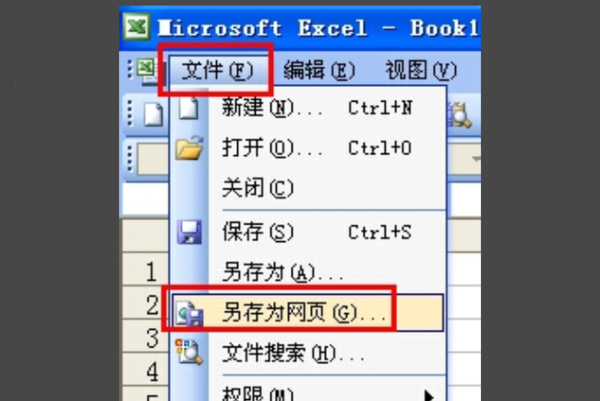Click the 另存为网页 globe-disk icon
This screenshot has width=600, height=401.
point(190,313)
